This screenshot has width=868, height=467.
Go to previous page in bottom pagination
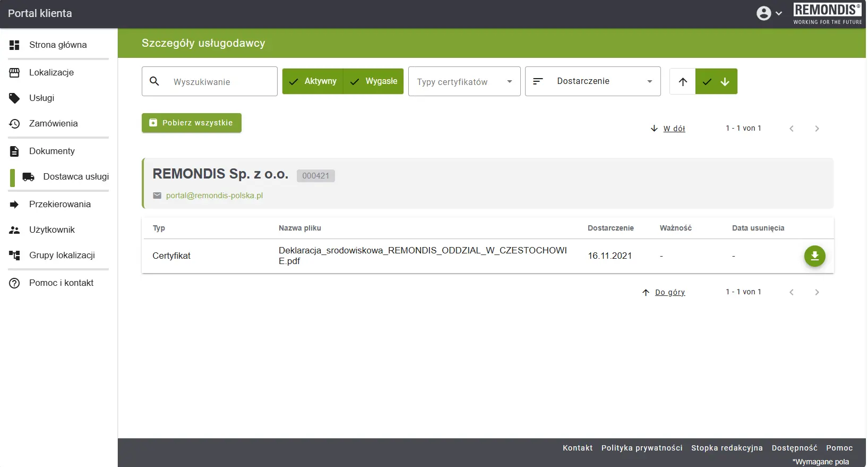[x=791, y=292]
